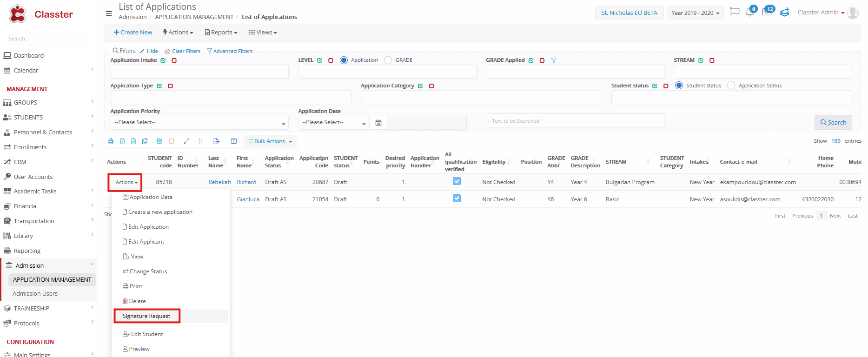Screen dimensions: 868x357
Task: Click the Text to be Searched field
Action: point(575,121)
